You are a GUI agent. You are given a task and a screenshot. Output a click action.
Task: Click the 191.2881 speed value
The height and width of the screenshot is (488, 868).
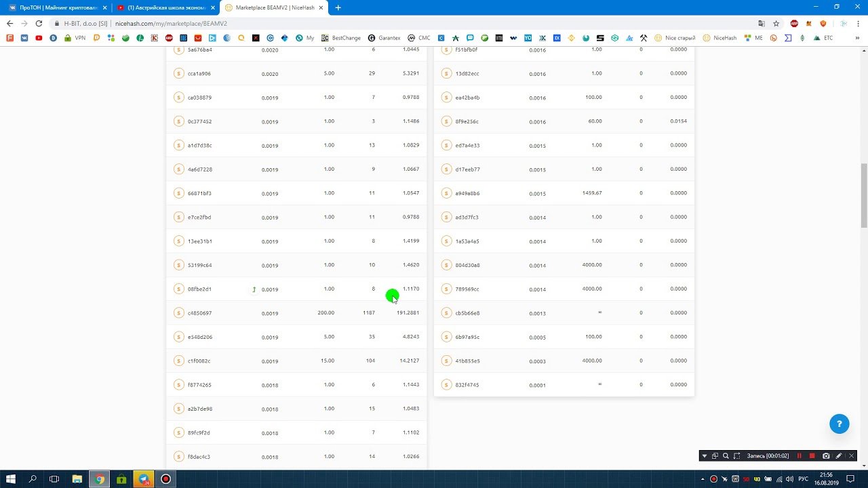pyautogui.click(x=408, y=313)
